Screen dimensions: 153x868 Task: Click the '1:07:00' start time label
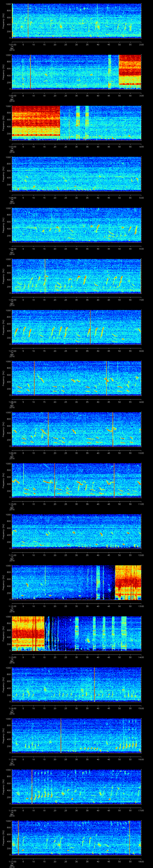(x=12, y=351)
